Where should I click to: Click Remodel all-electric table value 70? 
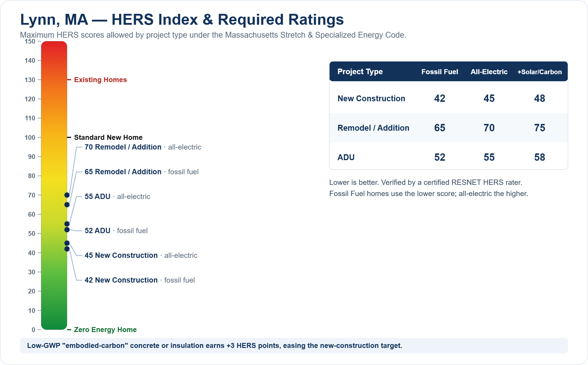pyautogui.click(x=489, y=128)
